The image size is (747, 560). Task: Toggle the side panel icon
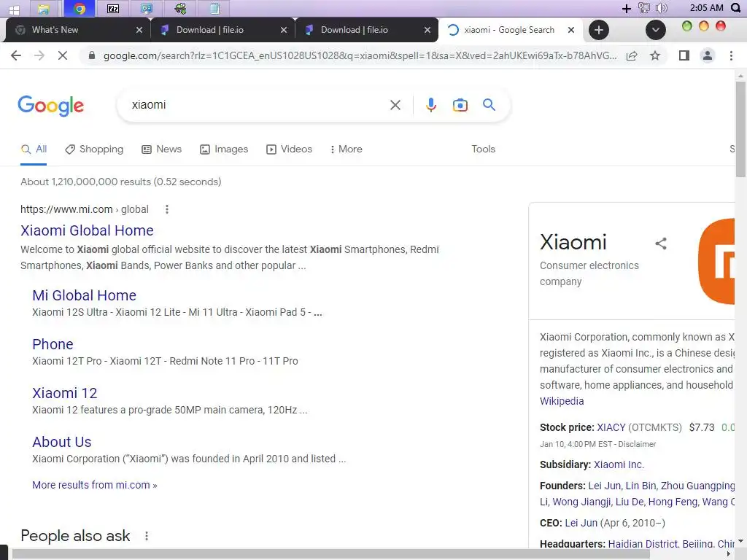pyautogui.click(x=684, y=55)
